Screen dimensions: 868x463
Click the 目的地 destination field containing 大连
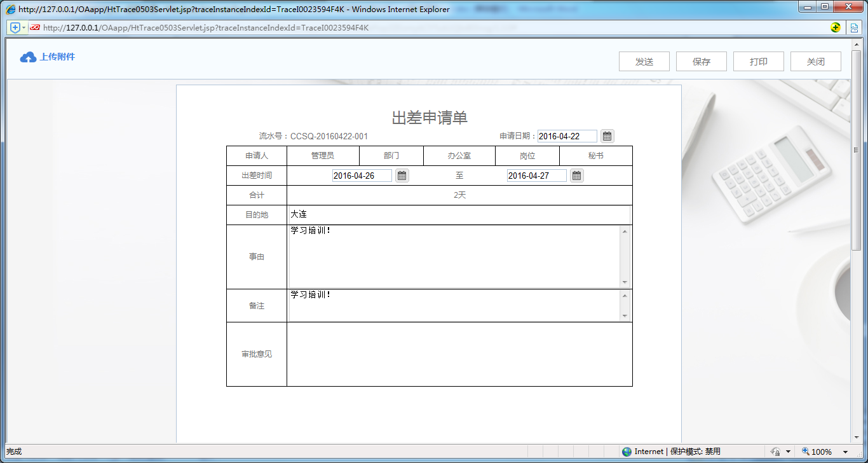(x=458, y=215)
